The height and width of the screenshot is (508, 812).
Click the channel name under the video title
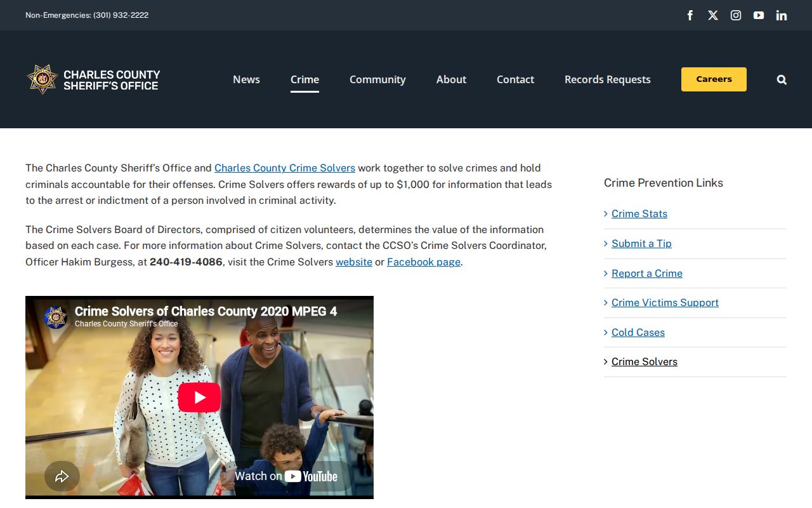point(126,324)
